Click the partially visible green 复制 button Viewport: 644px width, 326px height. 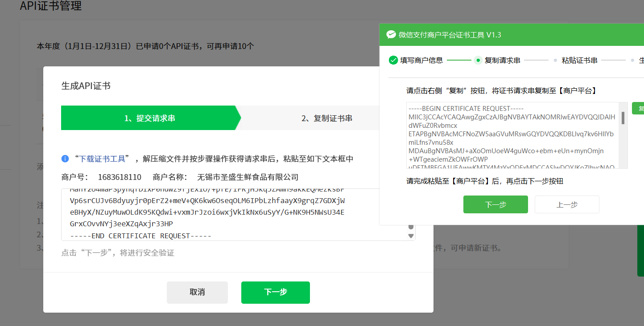coord(639,108)
